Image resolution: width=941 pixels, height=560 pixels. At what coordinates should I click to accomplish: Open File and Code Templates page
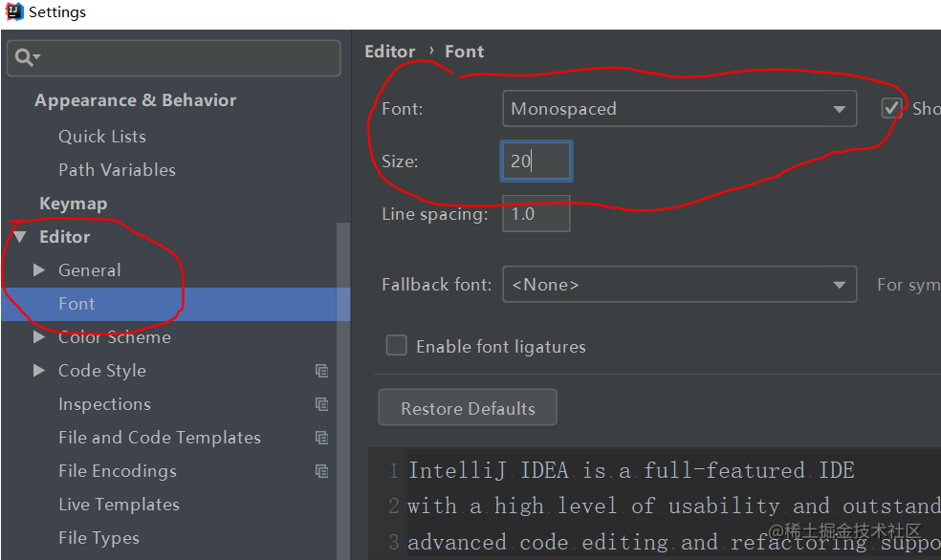point(160,438)
